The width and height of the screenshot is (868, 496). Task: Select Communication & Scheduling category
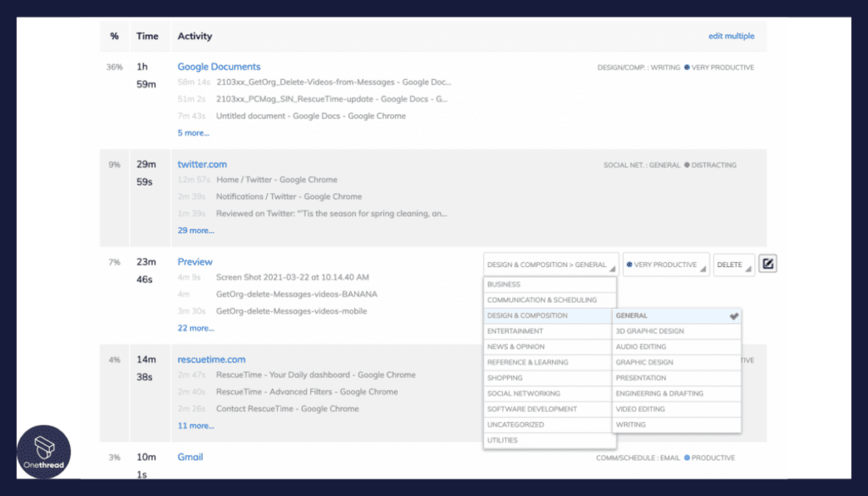coord(549,300)
